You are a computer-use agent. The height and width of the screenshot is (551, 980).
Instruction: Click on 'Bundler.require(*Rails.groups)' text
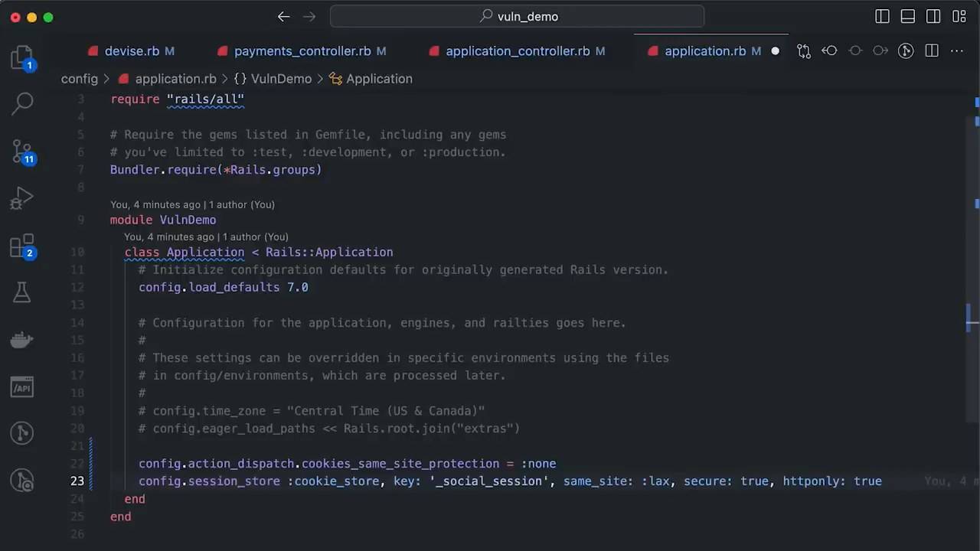click(x=216, y=170)
